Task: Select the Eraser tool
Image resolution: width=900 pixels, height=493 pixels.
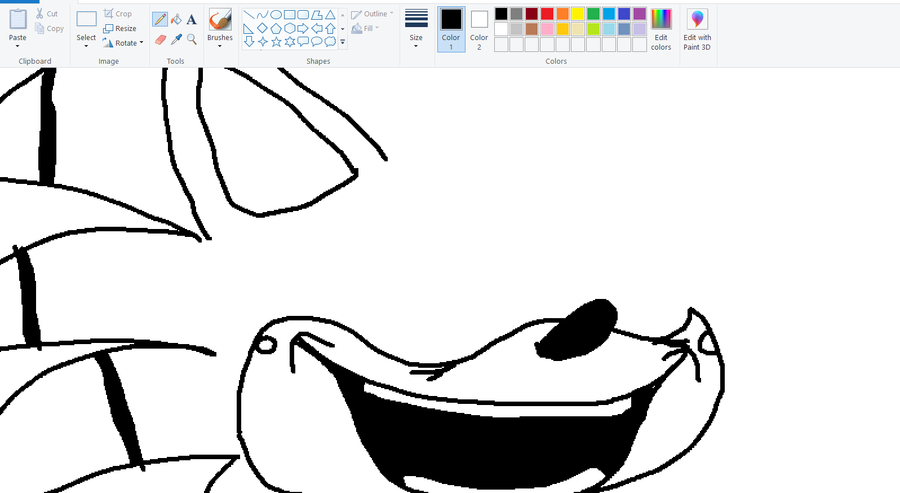Action: tap(160, 39)
